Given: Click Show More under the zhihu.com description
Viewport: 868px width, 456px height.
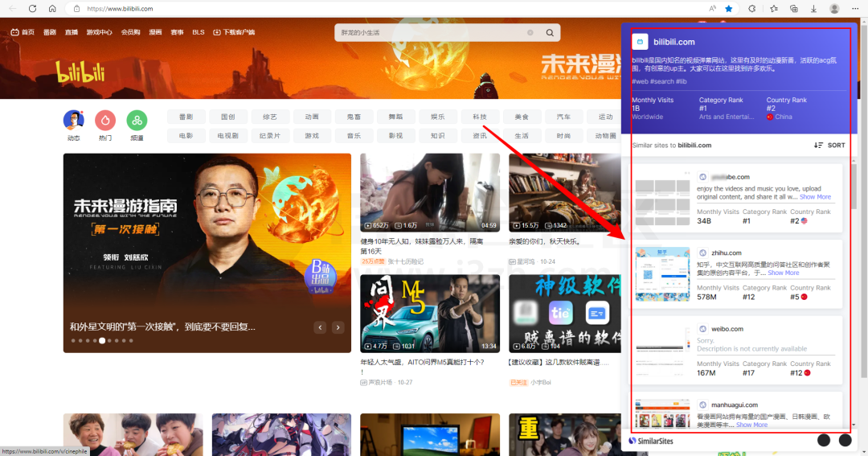Looking at the screenshot, I should [784, 273].
